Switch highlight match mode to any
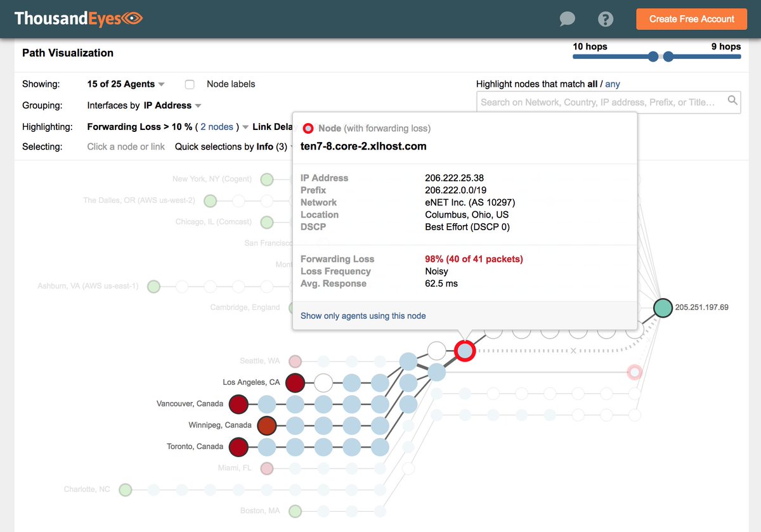The height and width of the screenshot is (532, 761). click(613, 84)
